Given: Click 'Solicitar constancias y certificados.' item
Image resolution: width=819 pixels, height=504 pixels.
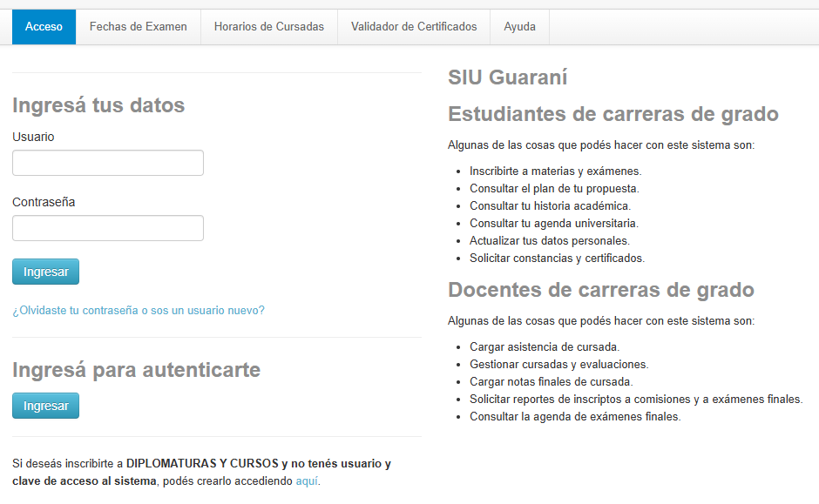Looking at the screenshot, I should [x=558, y=259].
